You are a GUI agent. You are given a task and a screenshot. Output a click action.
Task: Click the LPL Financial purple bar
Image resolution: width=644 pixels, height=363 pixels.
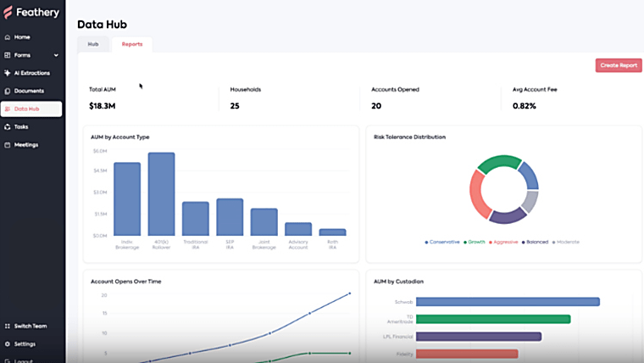pyautogui.click(x=479, y=337)
